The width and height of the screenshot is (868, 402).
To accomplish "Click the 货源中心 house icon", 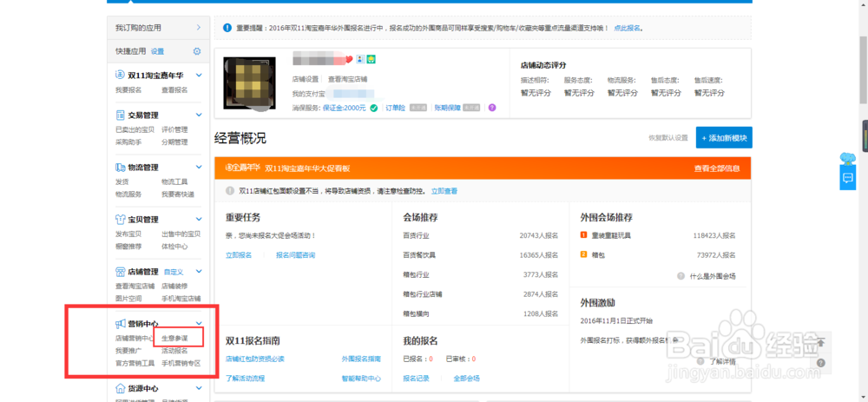I will (120, 388).
